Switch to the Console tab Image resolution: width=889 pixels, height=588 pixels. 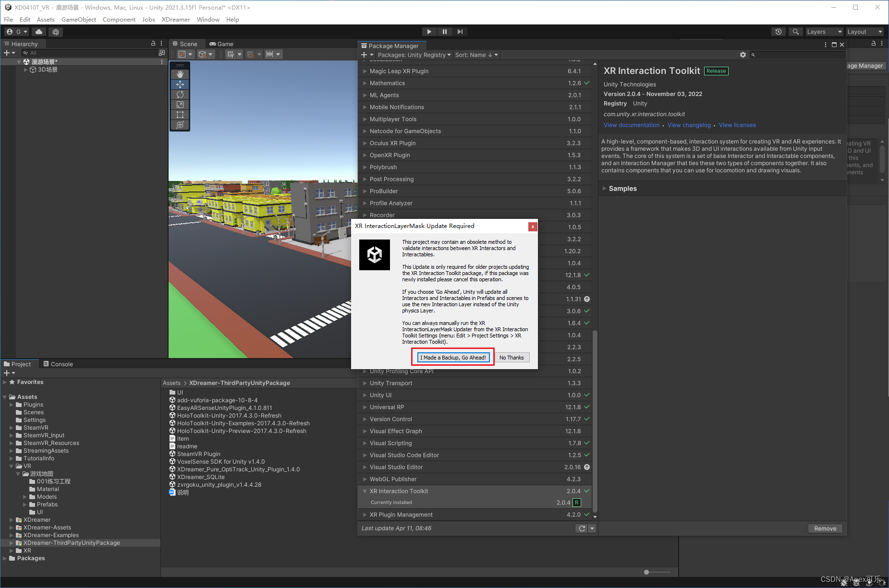[58, 364]
